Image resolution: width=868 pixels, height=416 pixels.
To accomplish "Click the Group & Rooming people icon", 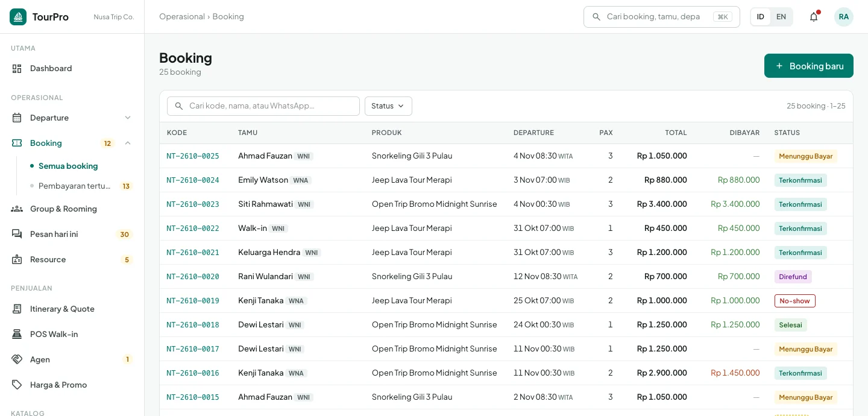I will [17, 209].
